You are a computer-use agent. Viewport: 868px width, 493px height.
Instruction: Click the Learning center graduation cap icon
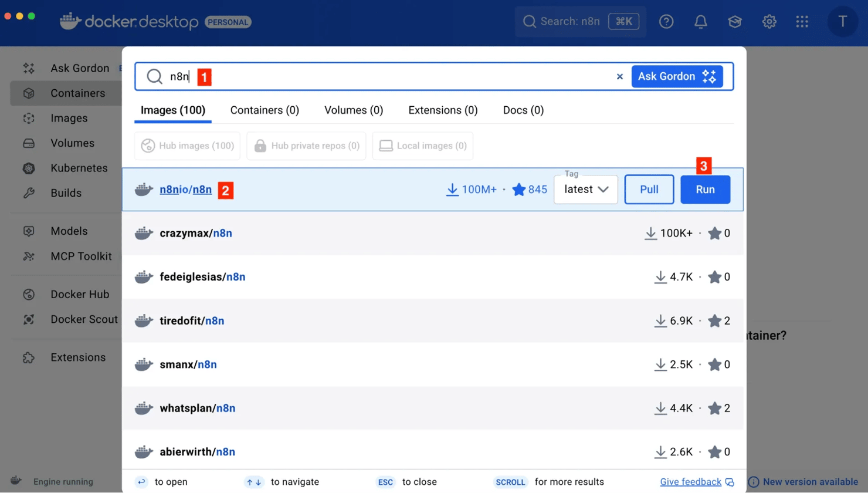click(x=734, y=22)
